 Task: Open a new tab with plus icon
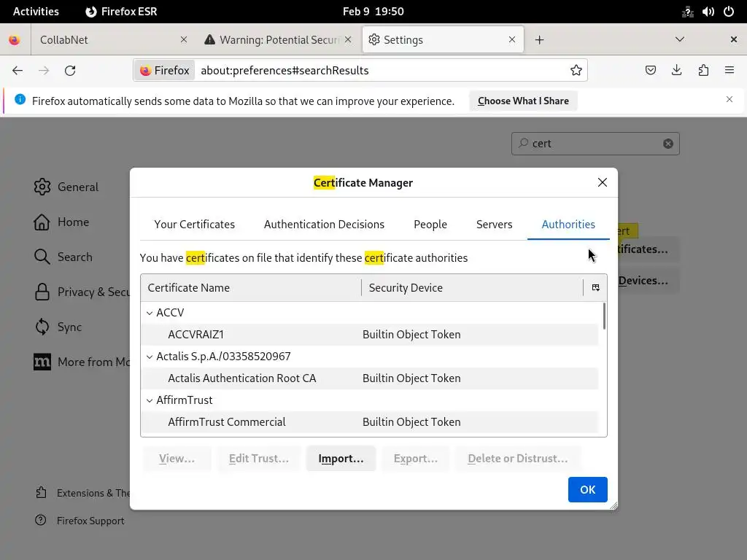coord(539,40)
